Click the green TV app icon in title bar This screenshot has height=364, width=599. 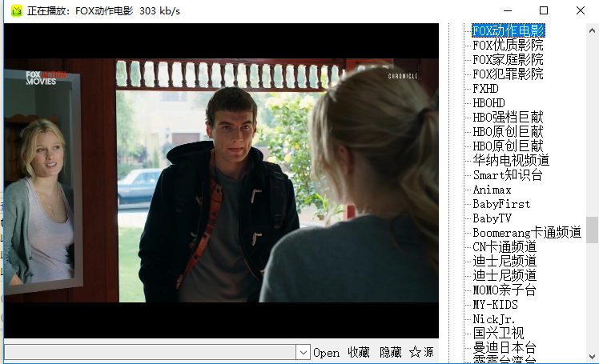click(x=17, y=10)
